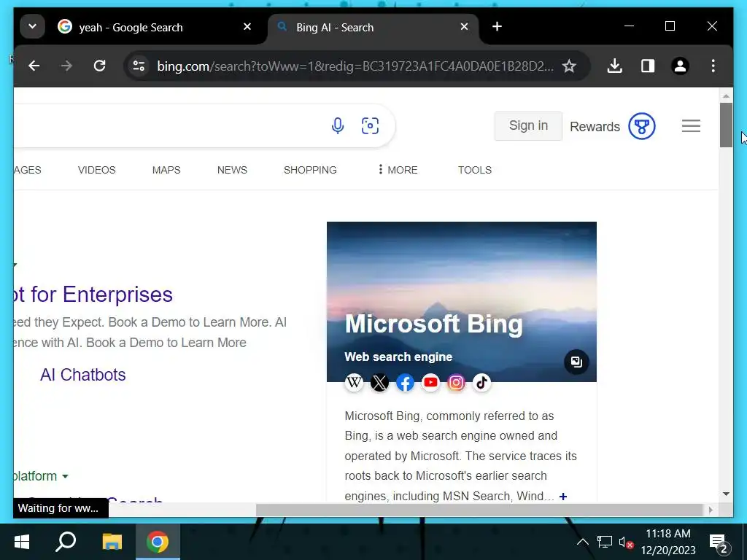This screenshot has height=560, width=747.
Task: Click the Chrome address bar URL
Action: [355, 66]
